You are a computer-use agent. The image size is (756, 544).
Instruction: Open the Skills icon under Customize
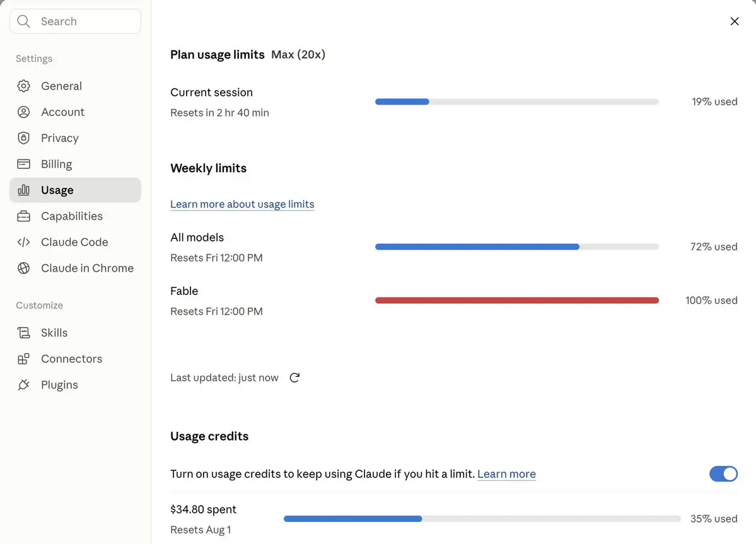point(23,332)
